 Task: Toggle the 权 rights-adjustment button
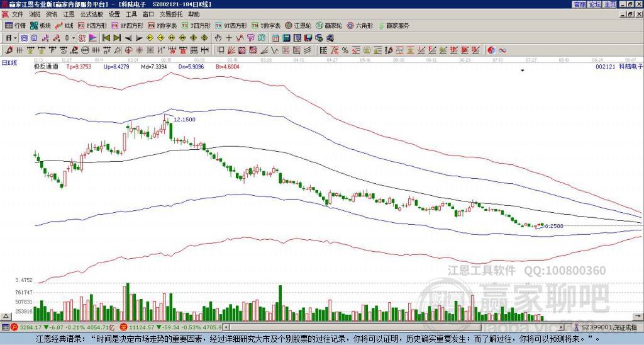click(x=82, y=38)
